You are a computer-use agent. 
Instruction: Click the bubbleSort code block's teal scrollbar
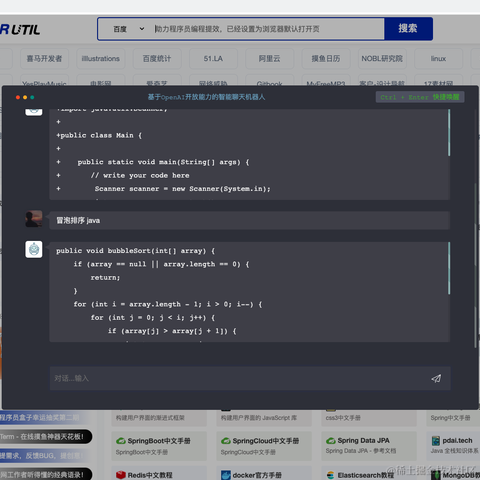(x=449, y=268)
